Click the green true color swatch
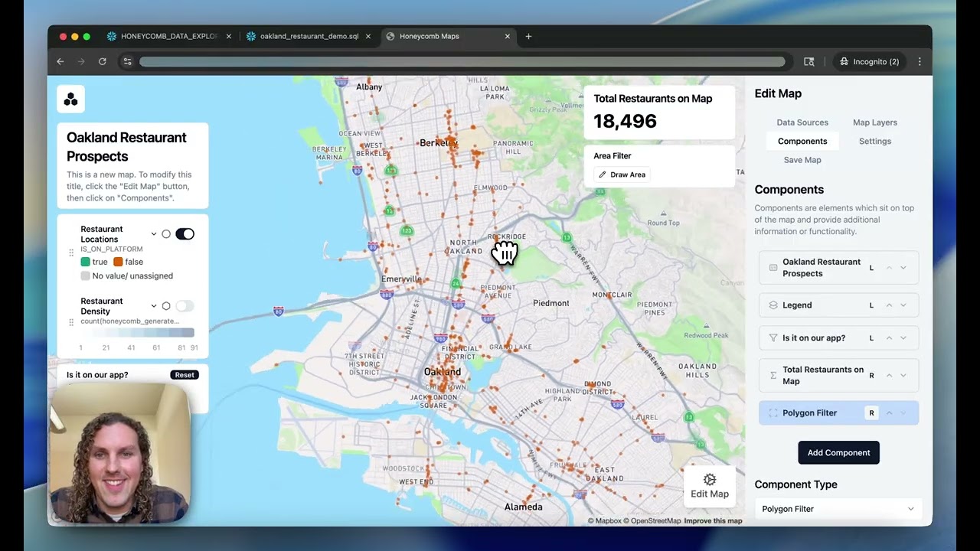 [x=86, y=262]
